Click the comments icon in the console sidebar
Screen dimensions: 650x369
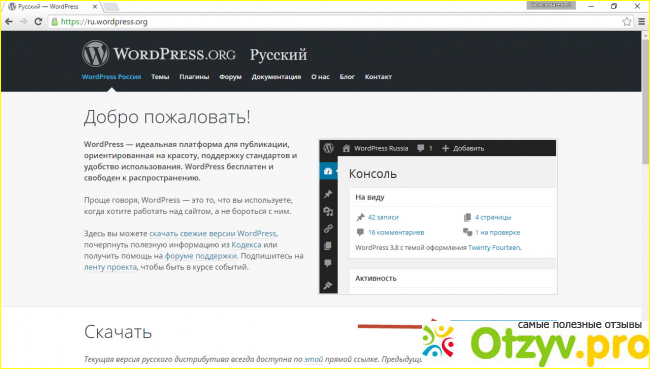coord(328,263)
